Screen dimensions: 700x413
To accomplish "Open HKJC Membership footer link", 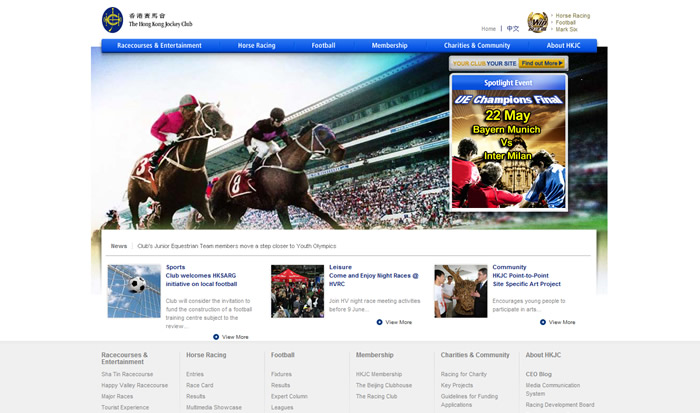I will tap(379, 374).
